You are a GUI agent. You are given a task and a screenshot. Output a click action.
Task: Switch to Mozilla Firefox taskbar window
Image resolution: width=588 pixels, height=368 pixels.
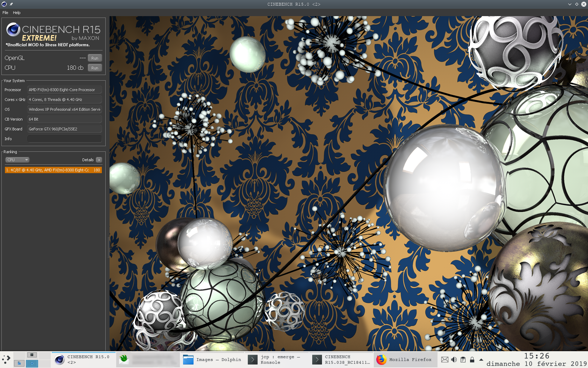[405, 360]
